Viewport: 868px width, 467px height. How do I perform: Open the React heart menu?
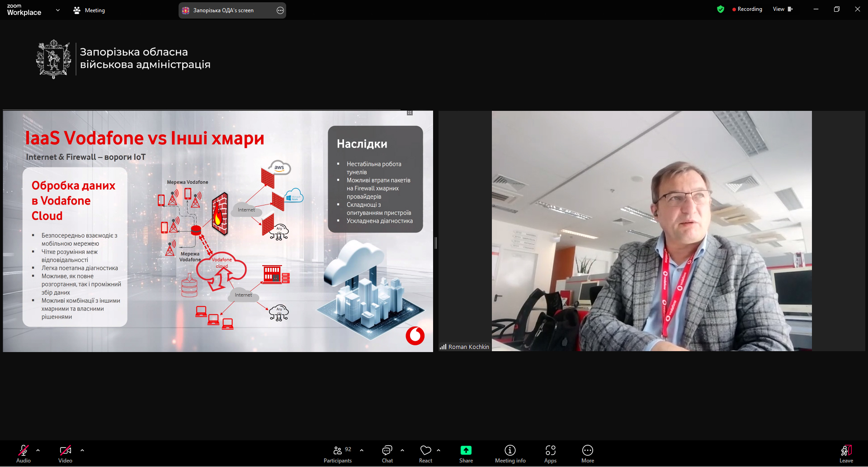[x=425, y=453]
